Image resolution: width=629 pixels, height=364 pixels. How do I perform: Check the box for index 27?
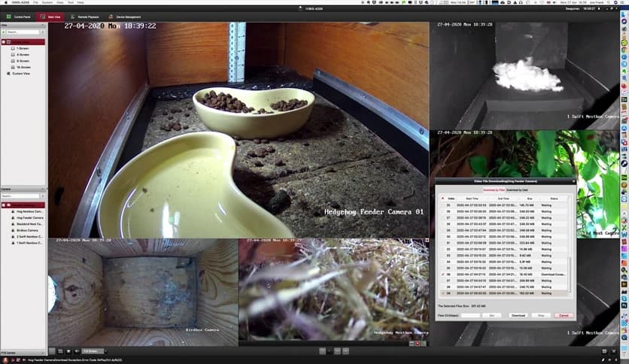443,217
